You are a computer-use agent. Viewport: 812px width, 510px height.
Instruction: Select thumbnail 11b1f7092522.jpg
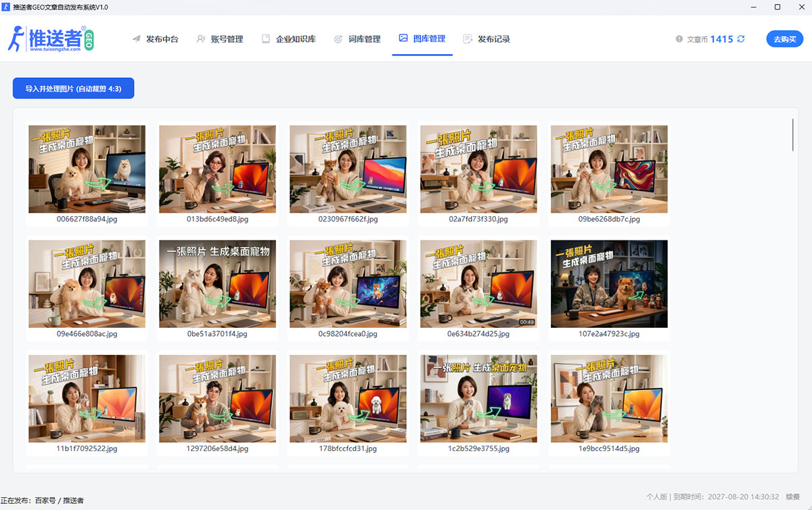tap(87, 399)
